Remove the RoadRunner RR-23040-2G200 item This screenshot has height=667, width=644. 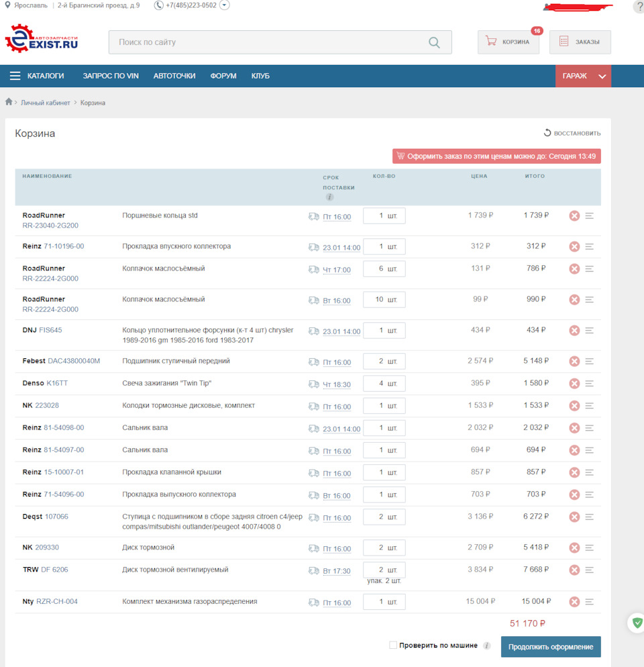[574, 215]
